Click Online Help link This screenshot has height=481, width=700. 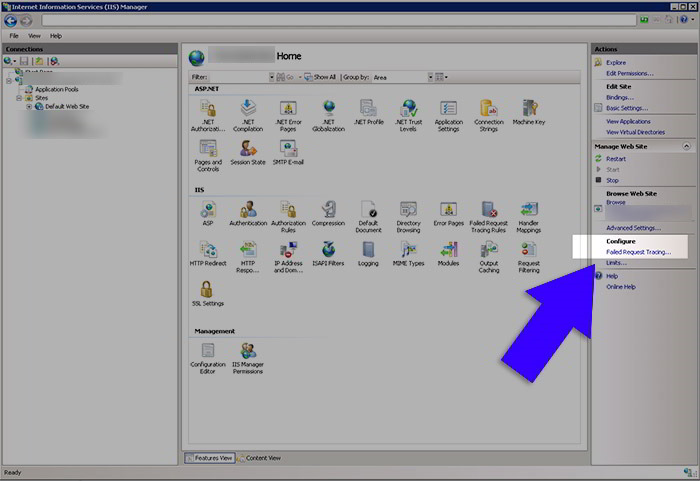[621, 287]
